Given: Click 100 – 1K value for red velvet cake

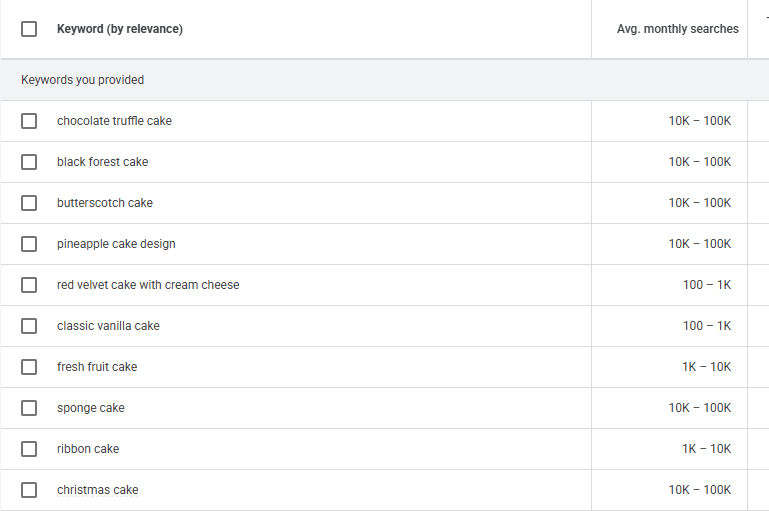Looking at the screenshot, I should [x=707, y=285].
